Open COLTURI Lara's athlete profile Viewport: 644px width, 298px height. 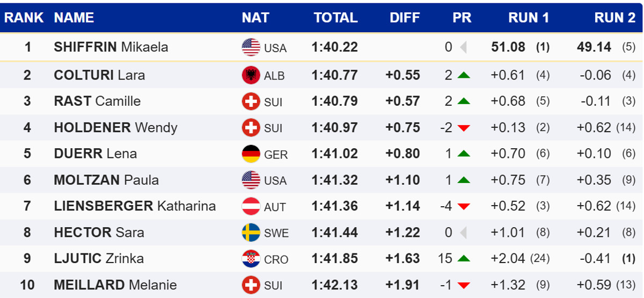[99, 75]
